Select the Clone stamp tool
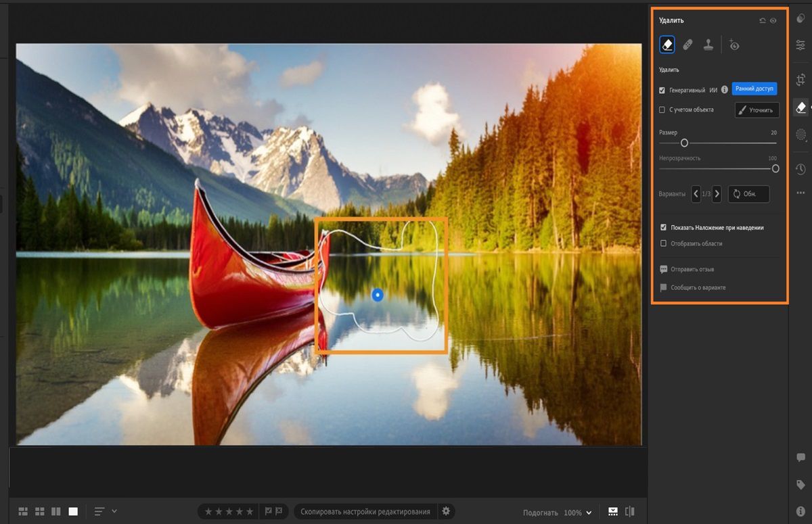The image size is (812, 524). (708, 45)
